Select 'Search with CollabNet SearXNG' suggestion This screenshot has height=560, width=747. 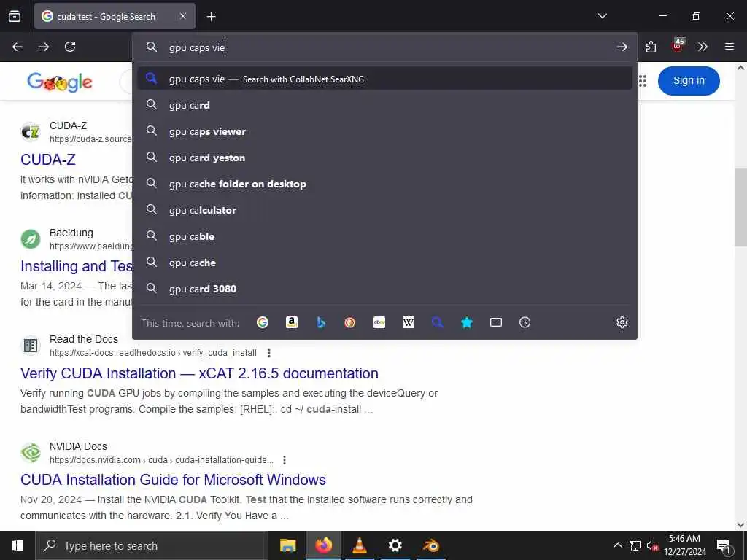[385, 79]
